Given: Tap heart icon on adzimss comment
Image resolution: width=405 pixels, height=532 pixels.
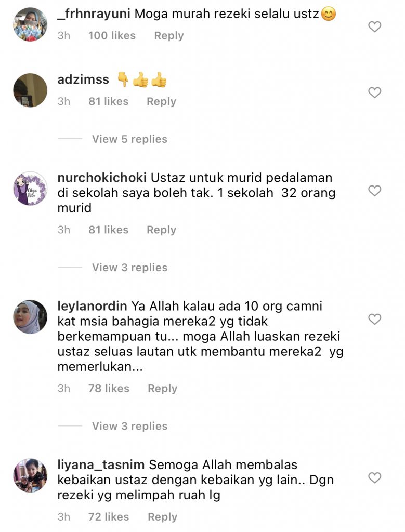Looking at the screenshot, I should tap(374, 92).
